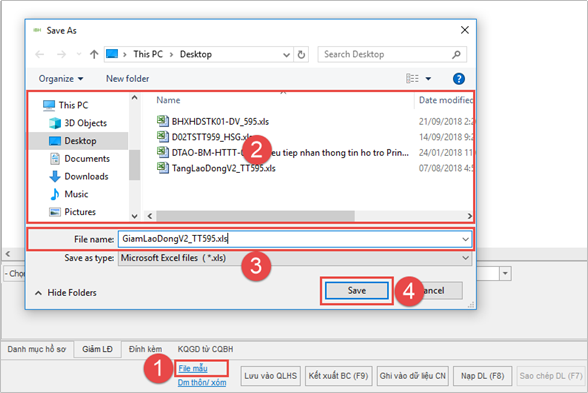Click the PC icon in address bar

[112, 54]
